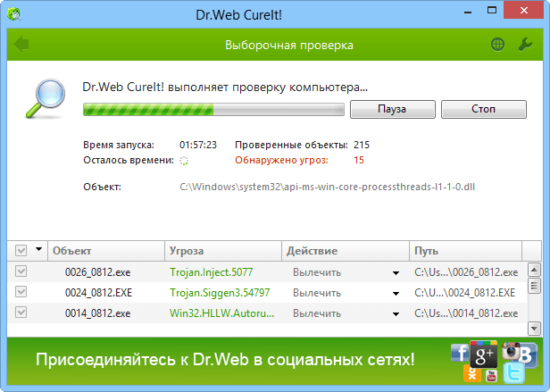This screenshot has width=550, height=392.
Task: Click the path C:\U...\0024_0812.EXE
Action: tap(465, 293)
